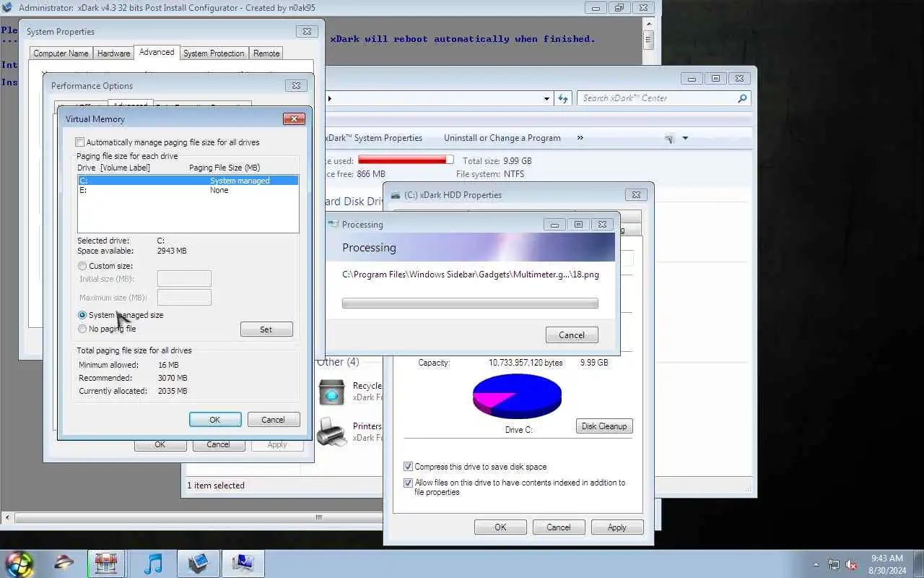Click OK in HDD Properties
Viewport: 924px width, 578px height.
(x=500, y=527)
